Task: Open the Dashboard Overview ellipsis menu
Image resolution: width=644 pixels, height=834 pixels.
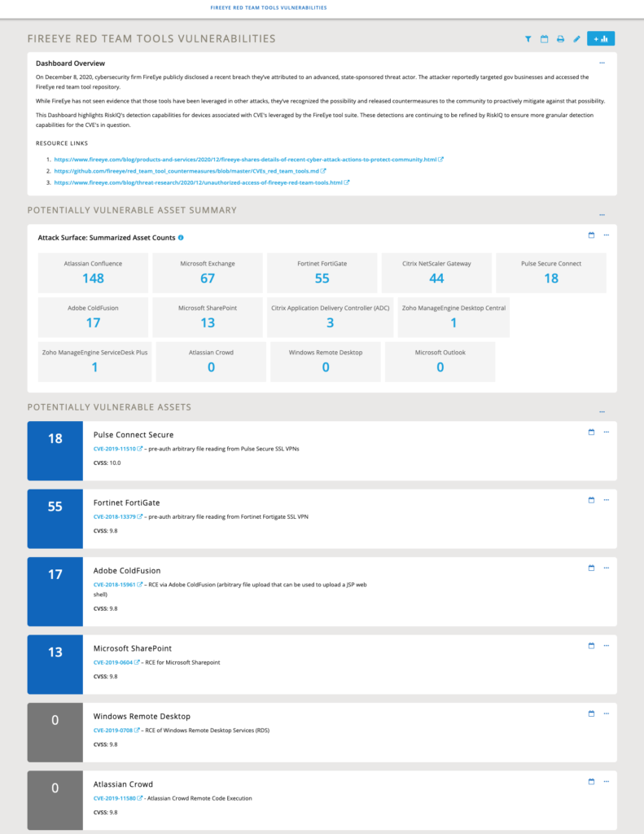Action: coord(602,63)
